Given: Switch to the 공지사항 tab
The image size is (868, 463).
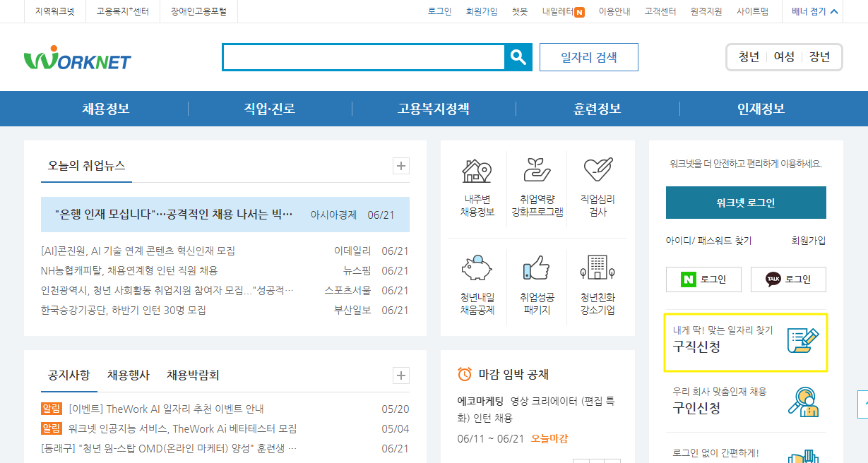Looking at the screenshot, I should click(x=69, y=375).
